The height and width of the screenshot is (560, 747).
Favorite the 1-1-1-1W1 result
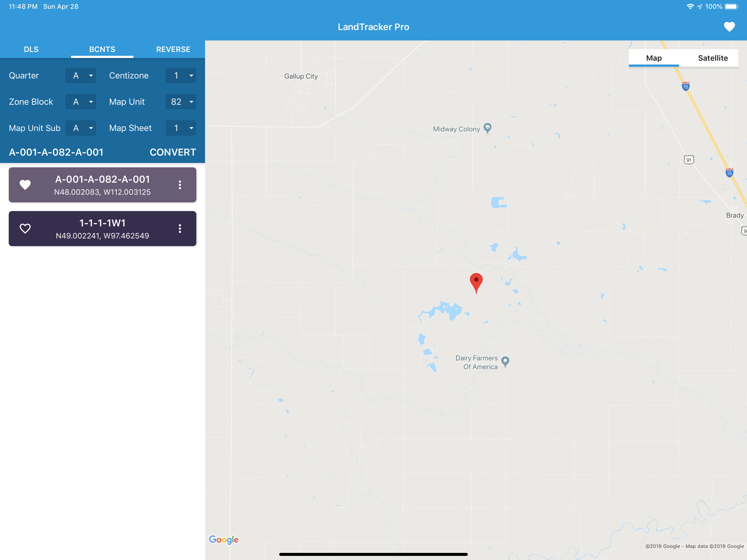[x=25, y=229]
